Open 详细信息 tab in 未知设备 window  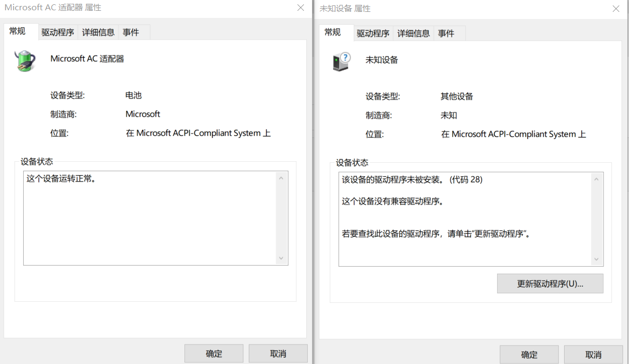[x=414, y=34]
